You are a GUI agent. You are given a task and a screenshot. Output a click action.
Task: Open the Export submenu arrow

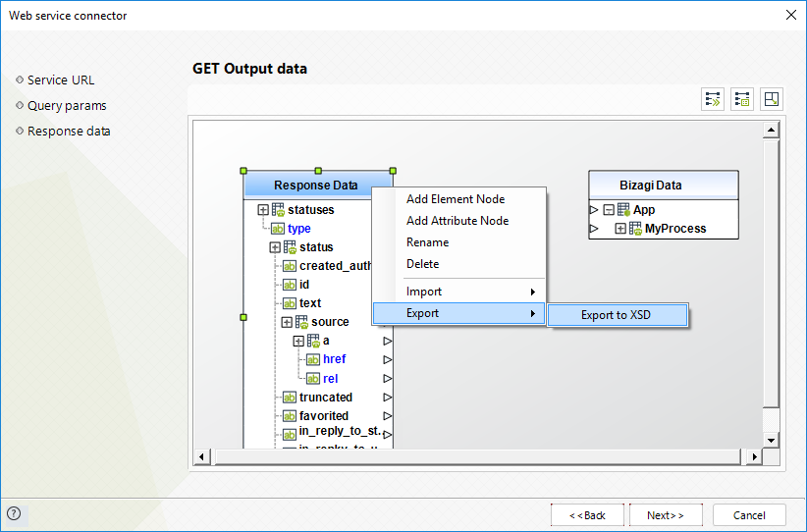click(533, 314)
